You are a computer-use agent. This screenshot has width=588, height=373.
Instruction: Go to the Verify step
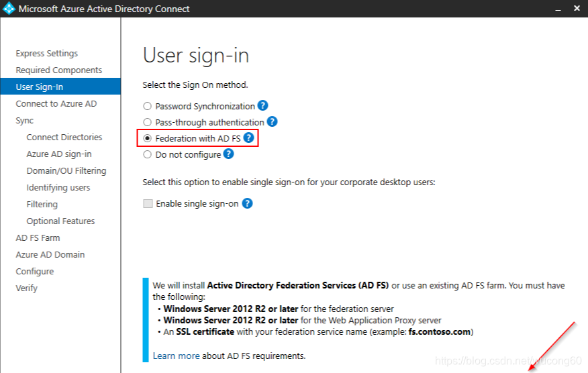(x=27, y=288)
